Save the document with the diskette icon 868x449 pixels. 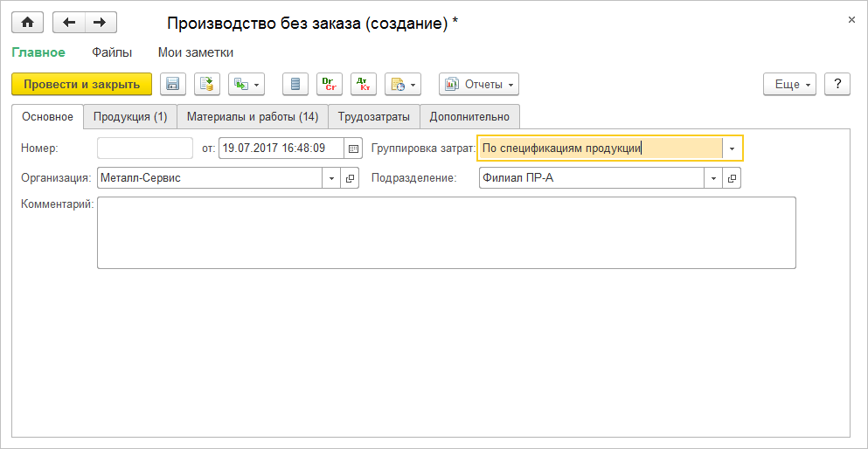172,84
